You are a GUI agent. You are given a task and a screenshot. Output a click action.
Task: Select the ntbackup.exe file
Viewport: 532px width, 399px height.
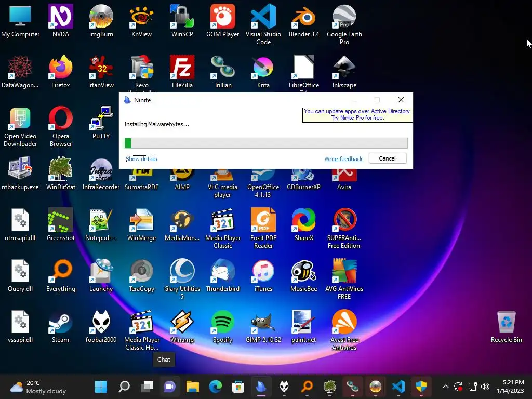(x=20, y=174)
